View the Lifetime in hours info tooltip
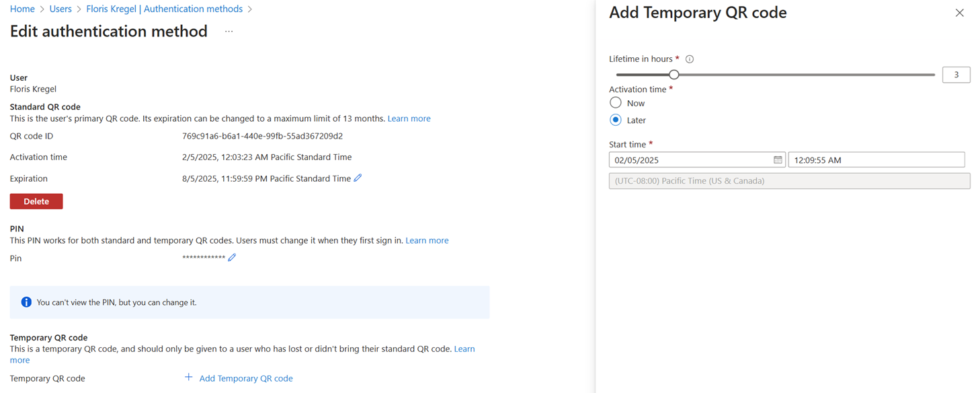The height and width of the screenshot is (393, 980). pos(689,59)
